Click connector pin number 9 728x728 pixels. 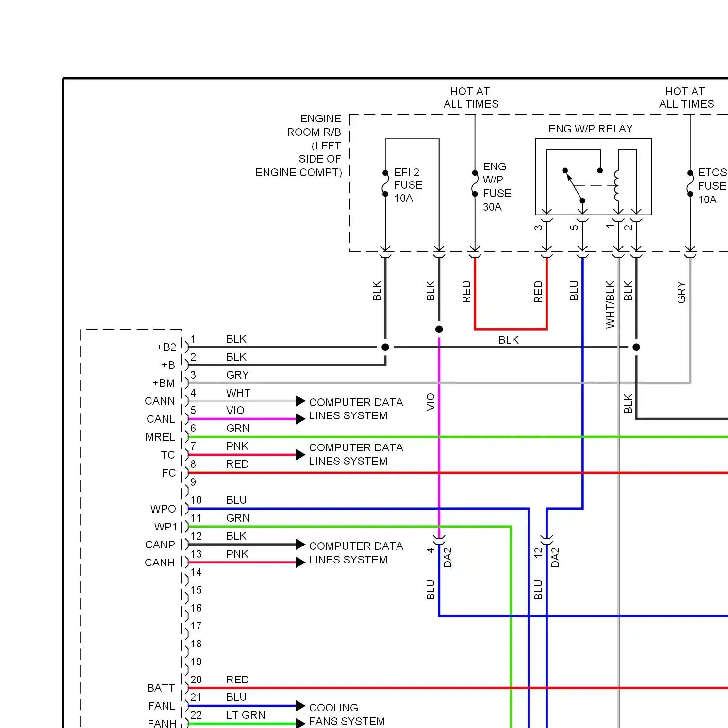click(x=193, y=482)
